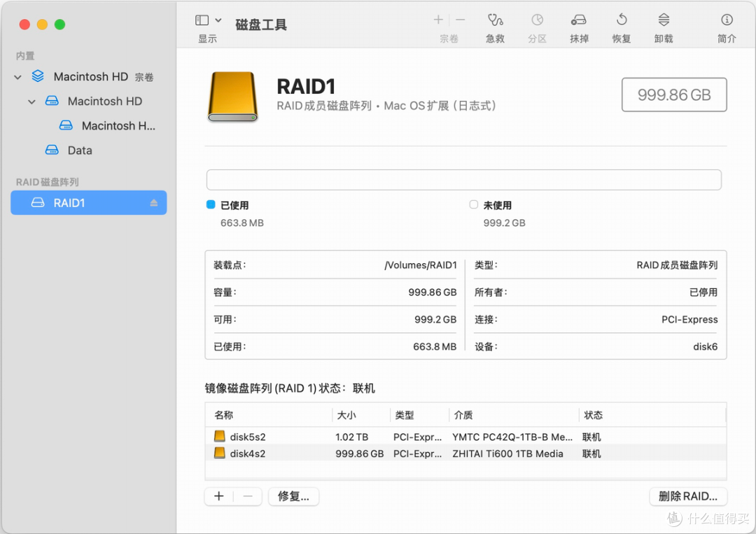
Task: Add a RAID member with plus button
Action: pos(219,496)
